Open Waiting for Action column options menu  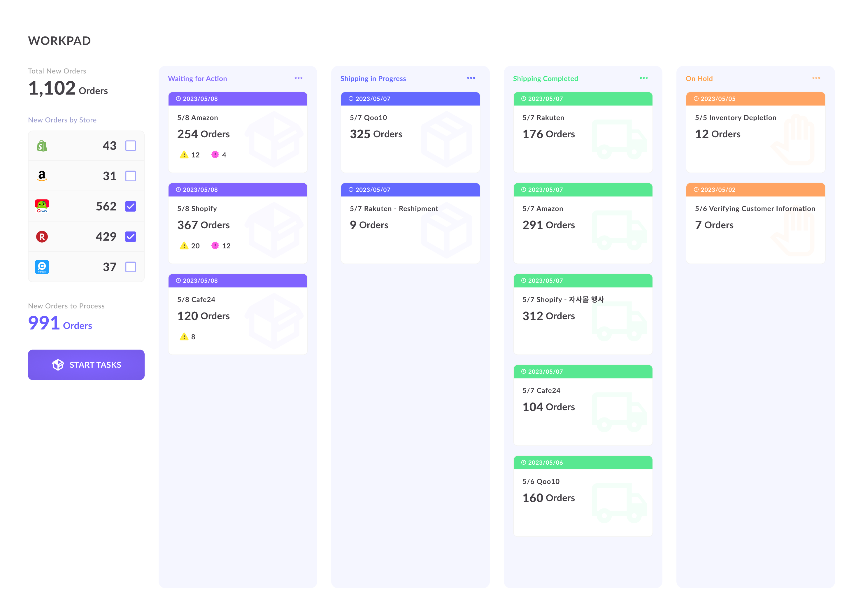point(299,78)
